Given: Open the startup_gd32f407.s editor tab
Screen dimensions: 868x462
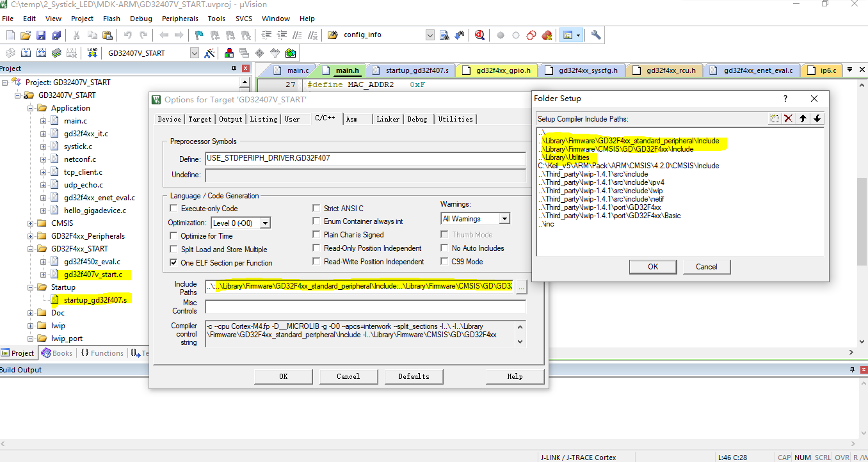Looking at the screenshot, I should coord(412,70).
